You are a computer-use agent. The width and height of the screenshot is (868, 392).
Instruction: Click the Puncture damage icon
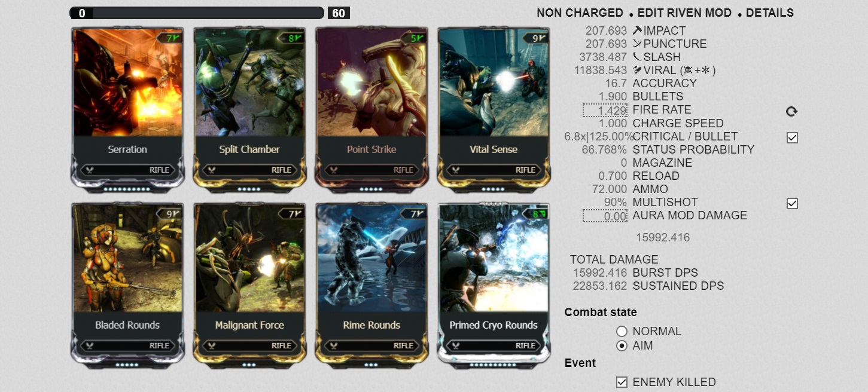click(x=637, y=44)
